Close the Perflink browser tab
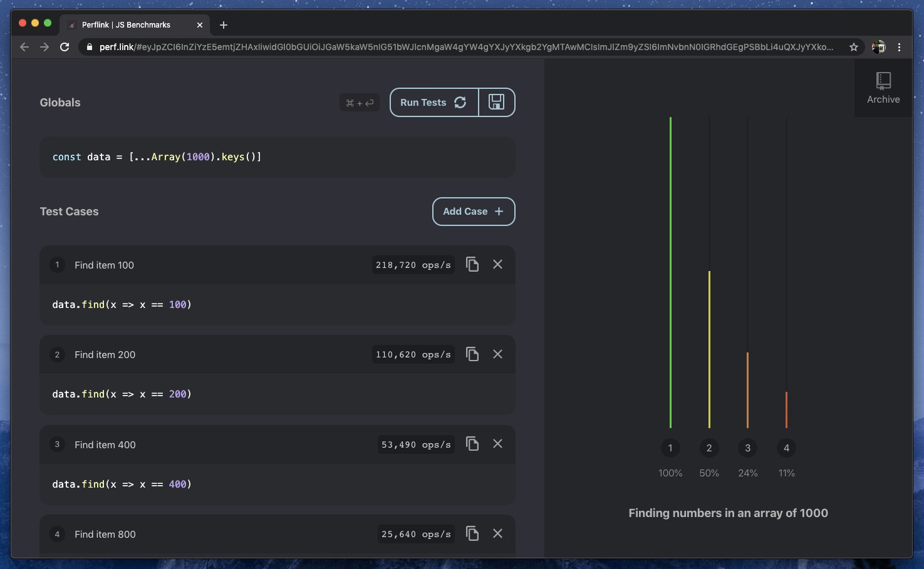This screenshot has width=924, height=569. click(x=200, y=25)
